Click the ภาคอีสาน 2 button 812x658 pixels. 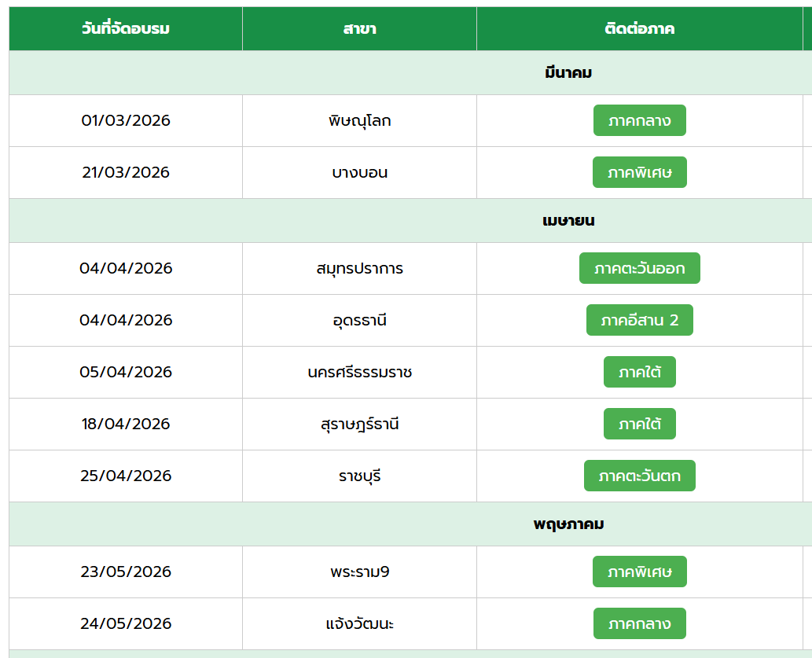click(x=639, y=320)
